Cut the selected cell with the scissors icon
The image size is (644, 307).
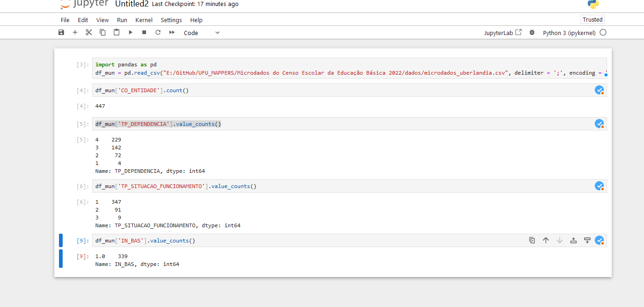point(89,33)
